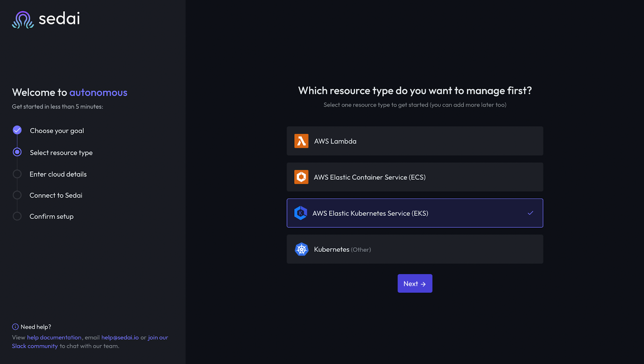Click the orange ECS hexagon icon

[x=301, y=177]
